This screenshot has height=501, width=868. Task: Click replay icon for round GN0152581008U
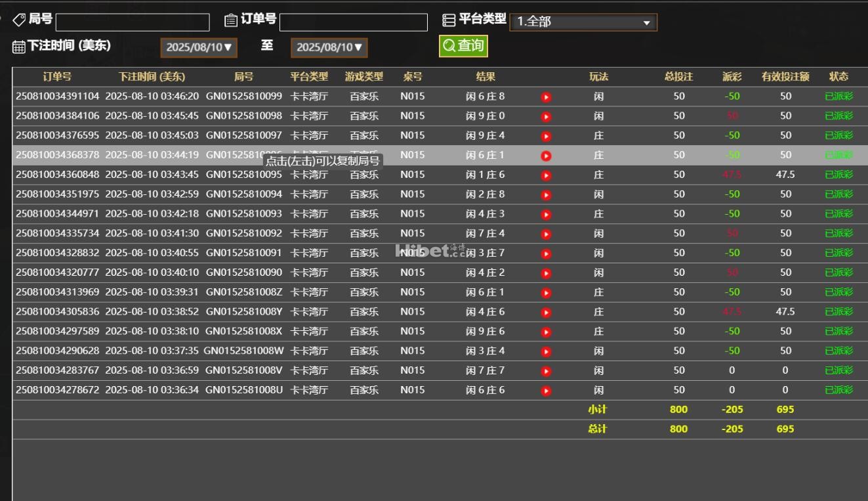[x=546, y=391]
